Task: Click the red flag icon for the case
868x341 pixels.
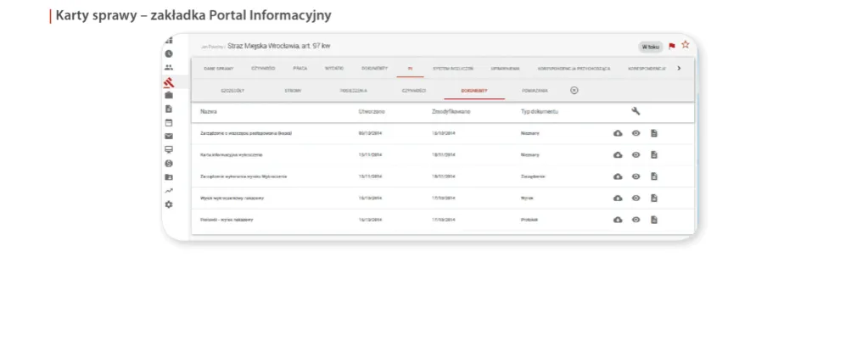Action: [672, 46]
